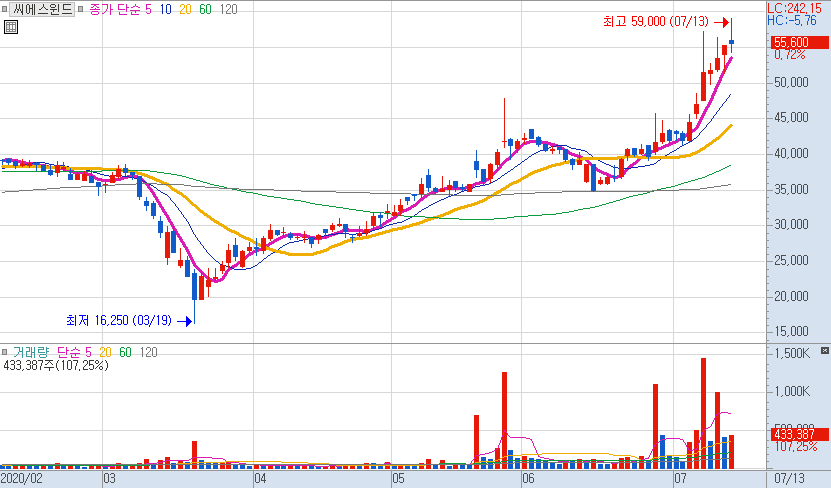The image size is (831, 488).
Task: Click the HC:-5.76 value
Action: (x=792, y=20)
